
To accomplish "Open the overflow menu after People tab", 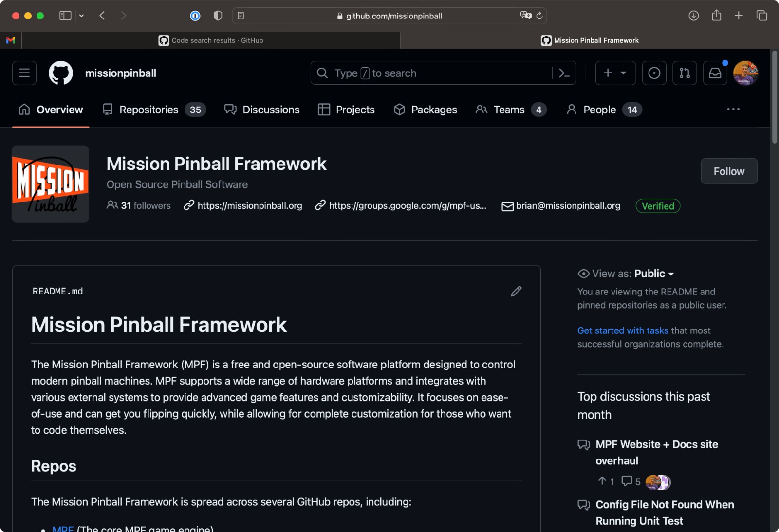I will (x=733, y=109).
